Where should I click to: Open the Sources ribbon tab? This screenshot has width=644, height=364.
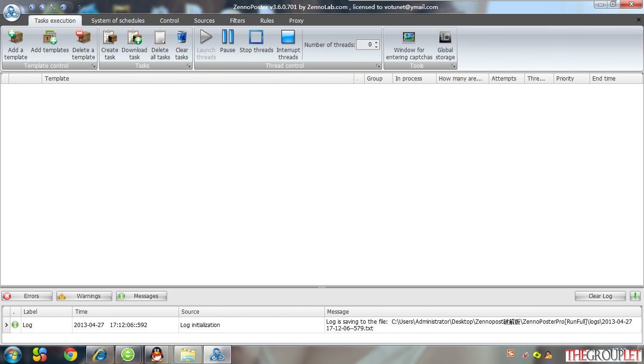pos(205,20)
